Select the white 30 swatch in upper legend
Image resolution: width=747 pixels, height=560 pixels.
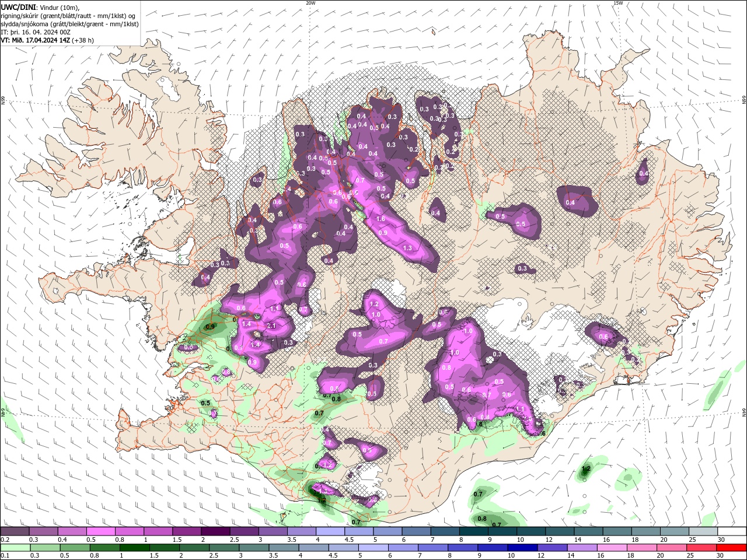pos(732,531)
